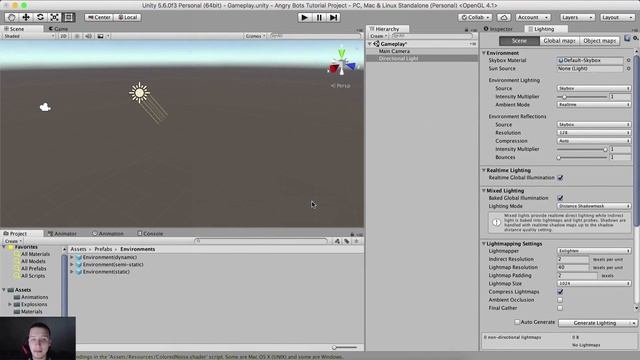640x360 pixels.
Task: Open the Layout dropdown
Action: tap(617, 18)
